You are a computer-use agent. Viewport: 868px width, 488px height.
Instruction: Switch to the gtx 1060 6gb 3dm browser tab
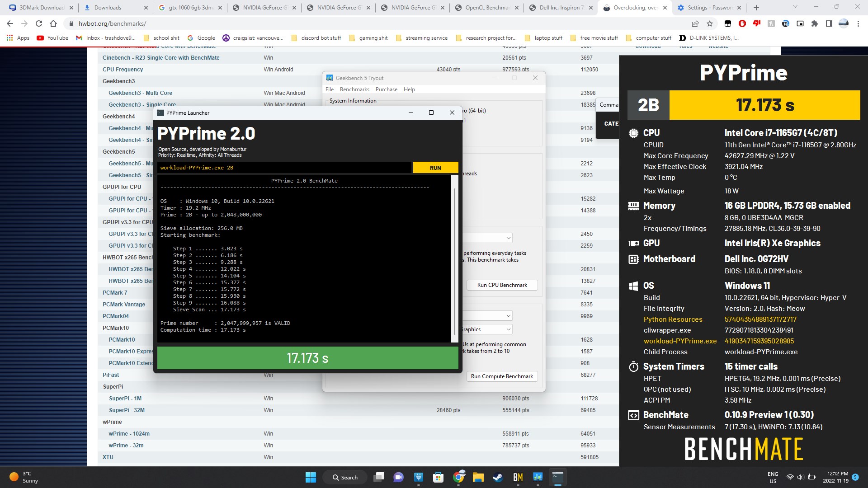coord(190,8)
